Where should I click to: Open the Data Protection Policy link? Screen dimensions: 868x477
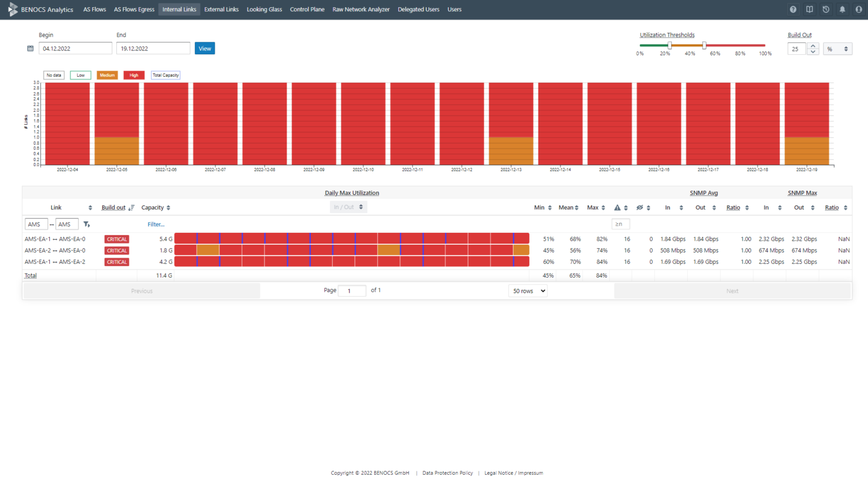(x=448, y=473)
